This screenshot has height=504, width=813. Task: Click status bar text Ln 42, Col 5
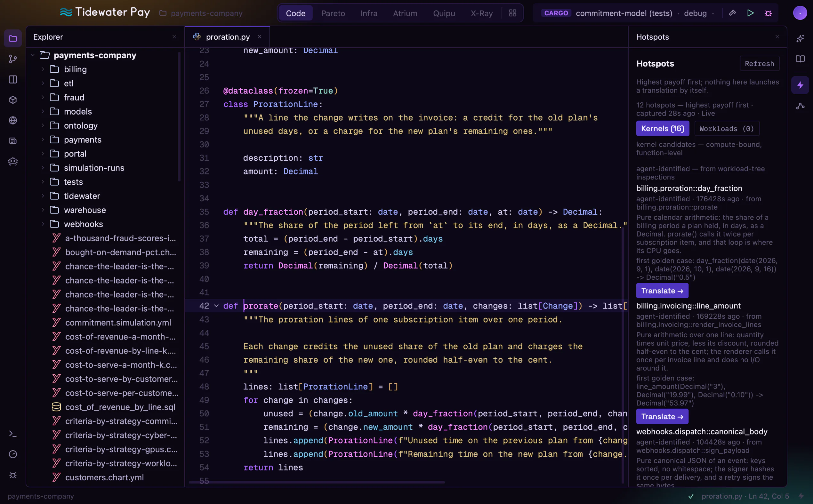(x=769, y=496)
